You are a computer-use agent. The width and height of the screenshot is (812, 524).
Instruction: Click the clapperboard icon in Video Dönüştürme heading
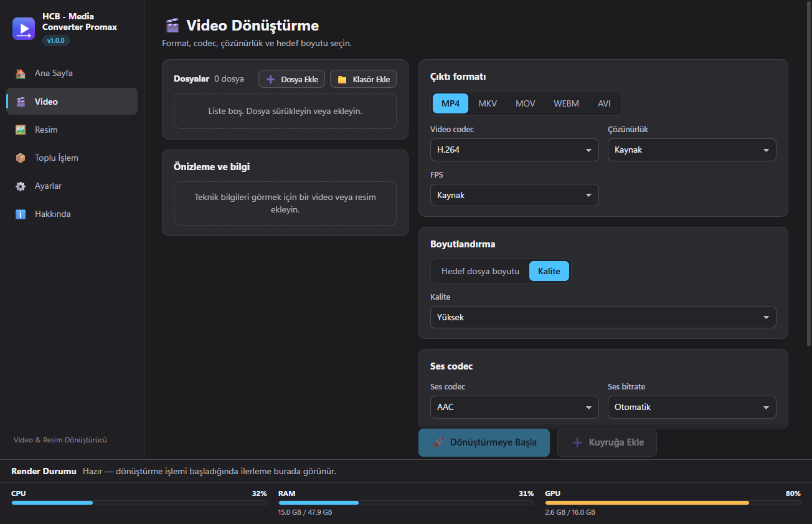coord(172,26)
